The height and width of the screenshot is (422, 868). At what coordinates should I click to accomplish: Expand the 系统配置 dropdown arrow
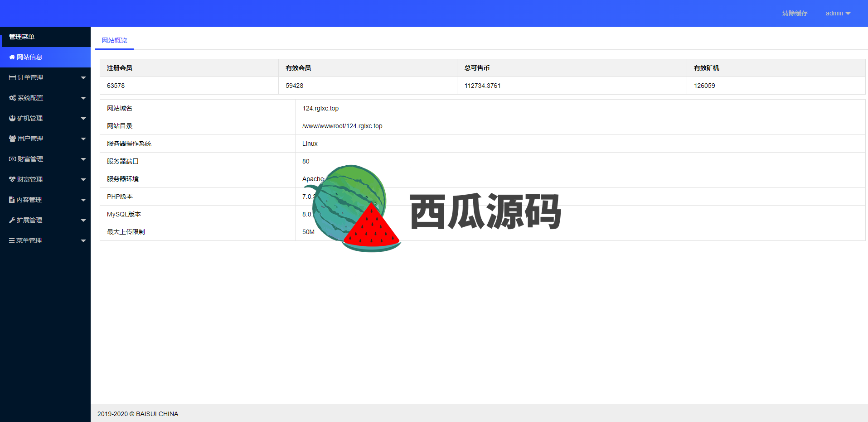tap(83, 98)
